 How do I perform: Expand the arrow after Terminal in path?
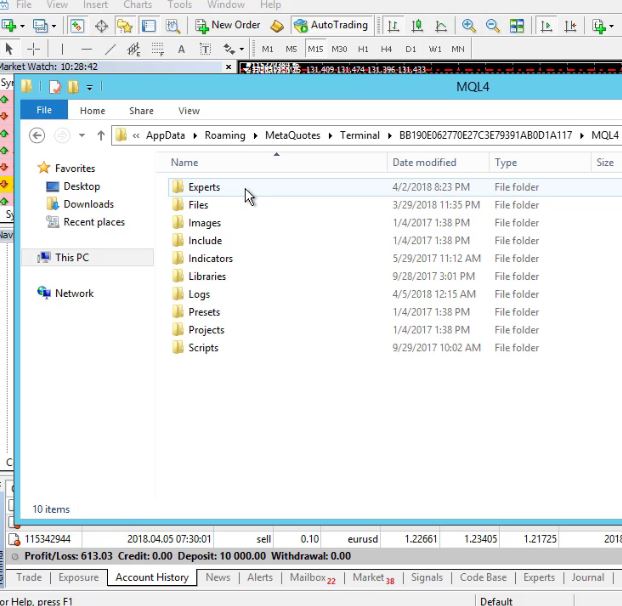(x=390, y=136)
